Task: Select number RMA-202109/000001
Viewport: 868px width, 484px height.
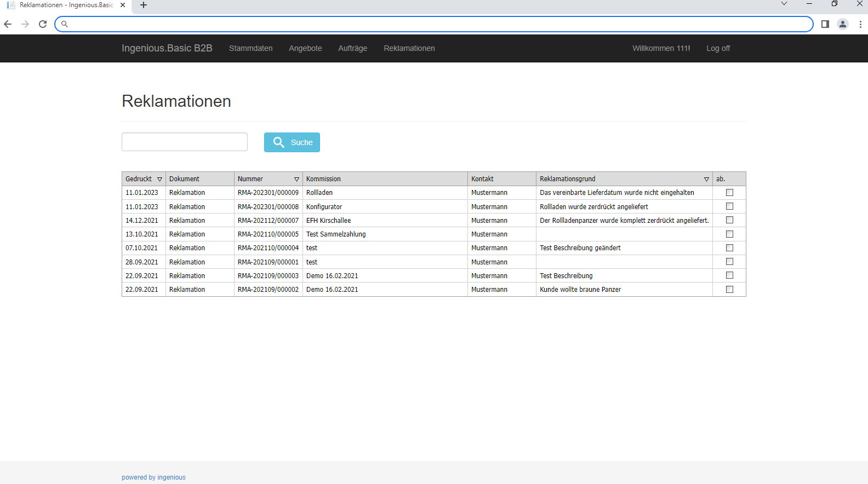Action: pyautogui.click(x=268, y=262)
